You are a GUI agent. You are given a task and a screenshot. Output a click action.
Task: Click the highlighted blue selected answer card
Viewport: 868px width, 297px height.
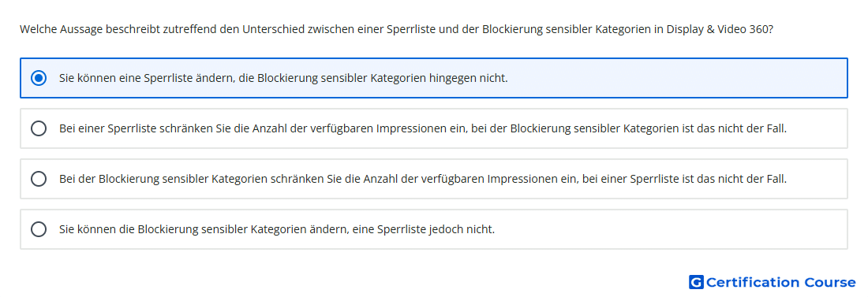434,78
